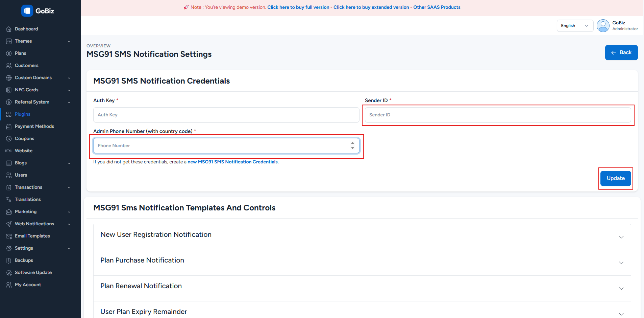This screenshot has height=318, width=644.
Task: Click the Software Update icon
Action: click(x=9, y=273)
